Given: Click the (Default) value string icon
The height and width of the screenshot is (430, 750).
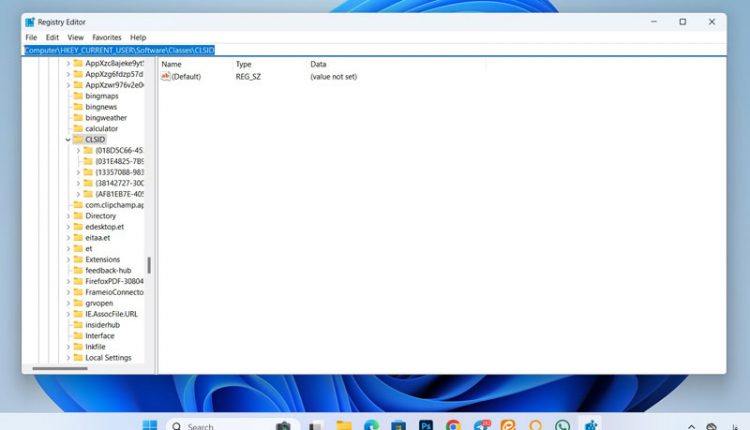Looking at the screenshot, I should pyautogui.click(x=165, y=77).
